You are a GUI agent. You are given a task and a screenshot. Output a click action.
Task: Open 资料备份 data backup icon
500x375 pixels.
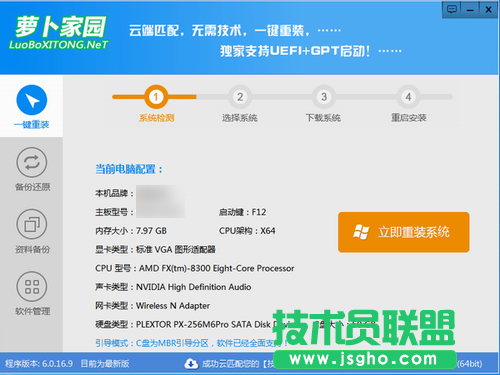click(32, 224)
